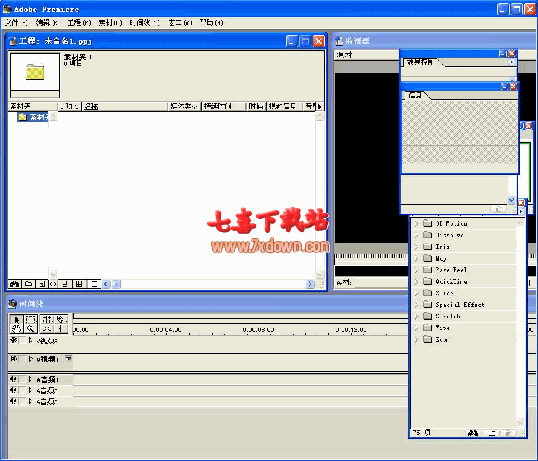Open the second menu in the menu bar

[x=47, y=23]
